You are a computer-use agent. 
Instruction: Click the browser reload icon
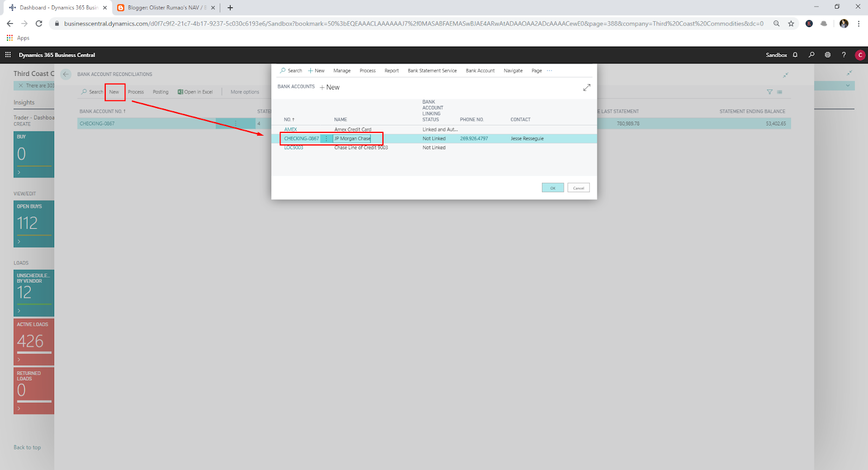click(x=39, y=23)
